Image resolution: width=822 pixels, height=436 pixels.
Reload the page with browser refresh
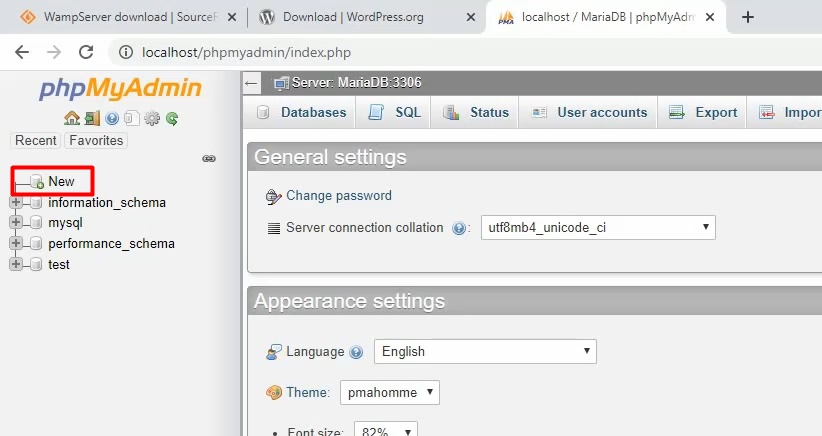86,52
